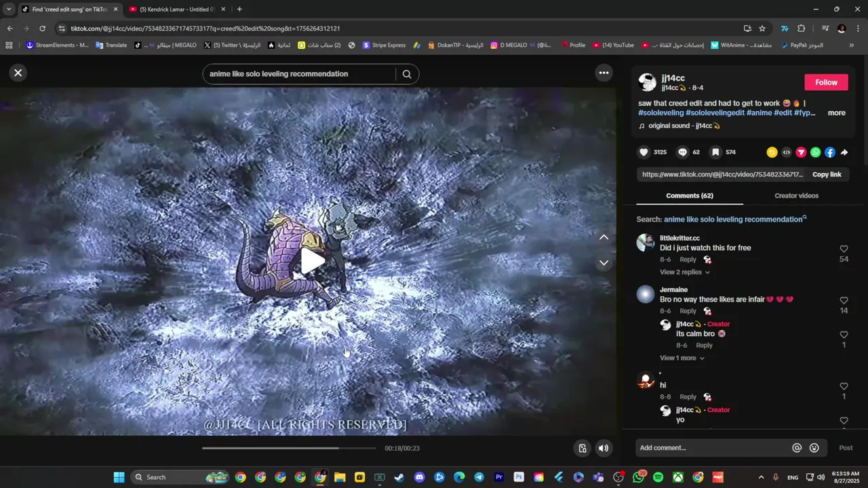Image resolution: width=868 pixels, height=488 pixels.
Task: Expand the caption with 'more'
Action: (836, 113)
